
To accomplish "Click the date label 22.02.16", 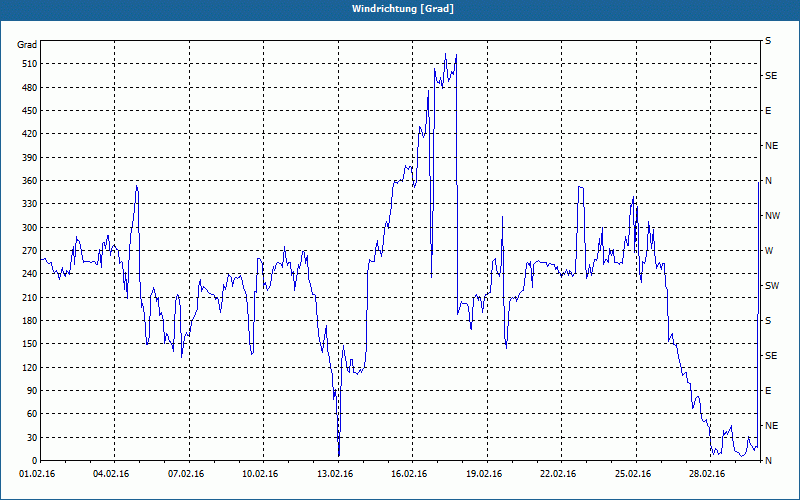I will (558, 474).
